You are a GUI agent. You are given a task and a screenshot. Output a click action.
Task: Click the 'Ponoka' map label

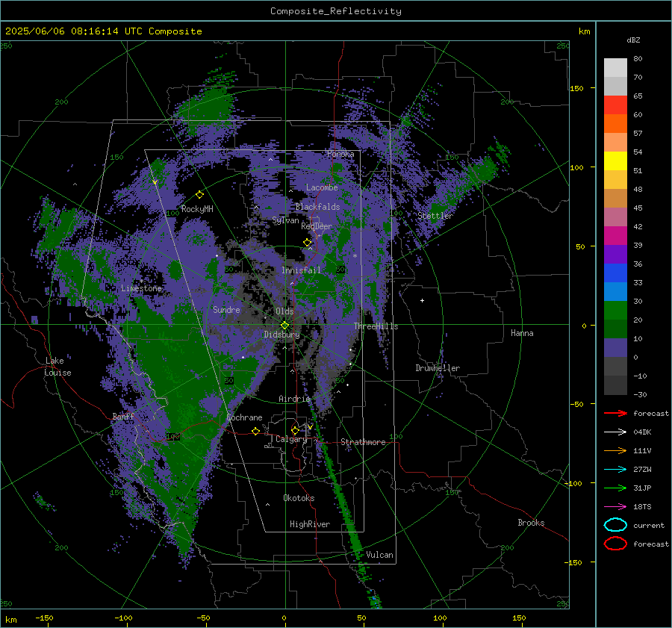point(340,154)
